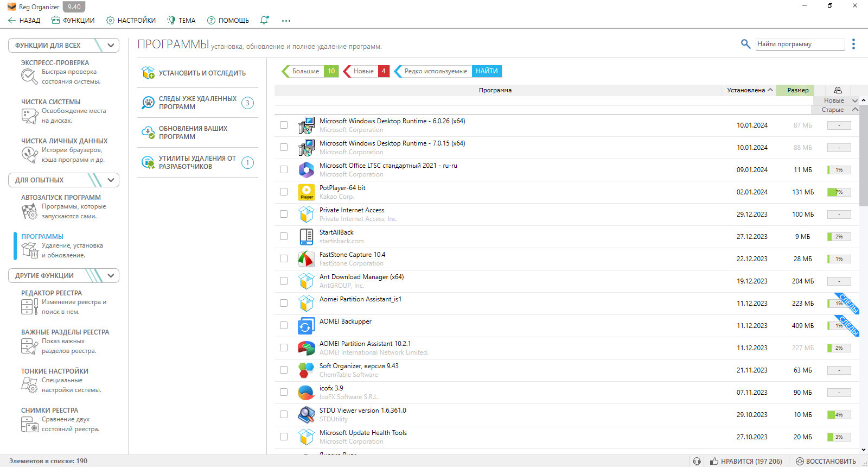Open the 'Функции' menu
Viewport: 868px width, 467px height.
73,21
